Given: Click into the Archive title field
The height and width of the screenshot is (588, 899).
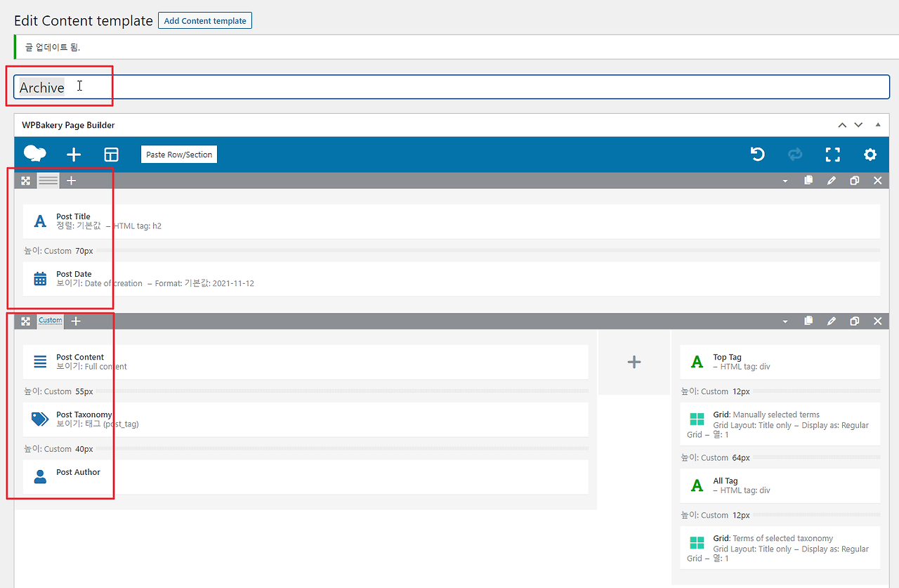Looking at the screenshot, I should 452,87.
